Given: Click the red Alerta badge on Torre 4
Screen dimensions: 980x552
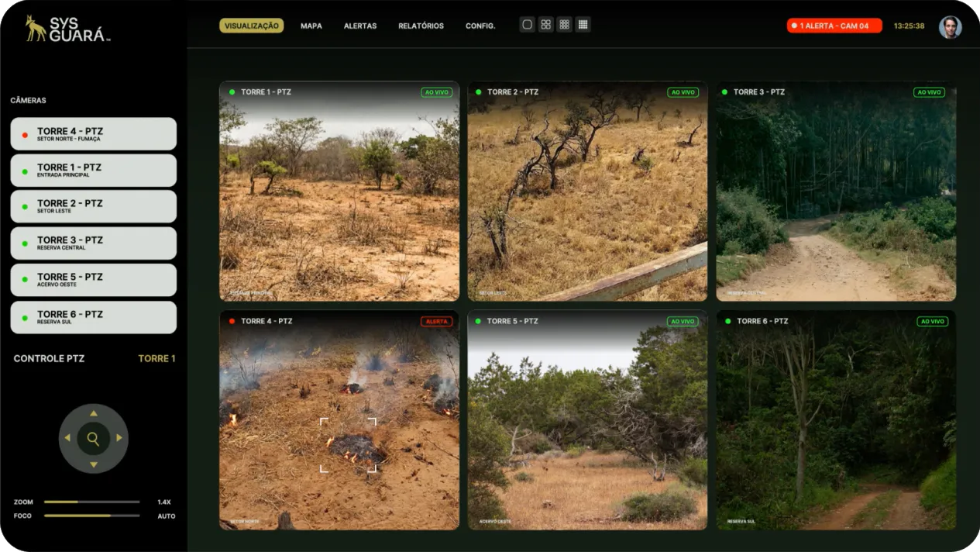Looking at the screenshot, I should tap(436, 321).
